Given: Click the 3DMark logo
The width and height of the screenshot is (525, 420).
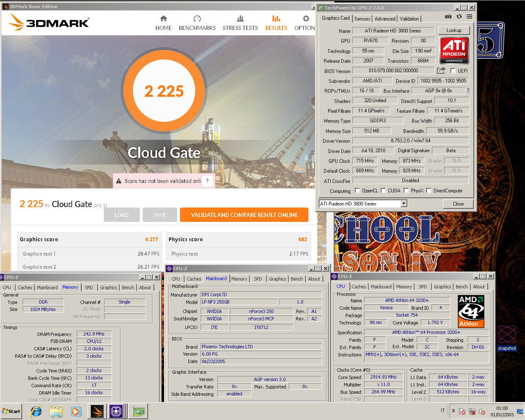Looking at the screenshot, I should click(x=49, y=22).
